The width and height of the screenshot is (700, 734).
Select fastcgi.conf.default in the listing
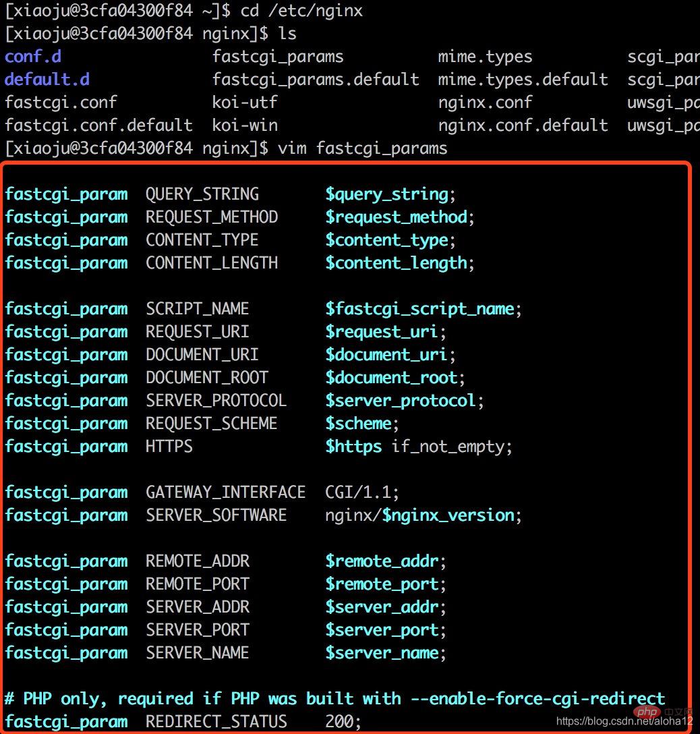98,125
